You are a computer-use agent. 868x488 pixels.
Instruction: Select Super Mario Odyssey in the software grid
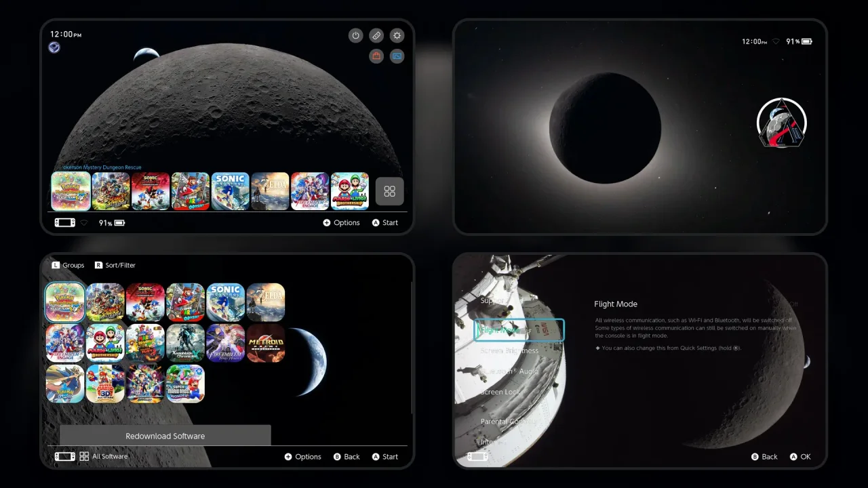click(185, 302)
